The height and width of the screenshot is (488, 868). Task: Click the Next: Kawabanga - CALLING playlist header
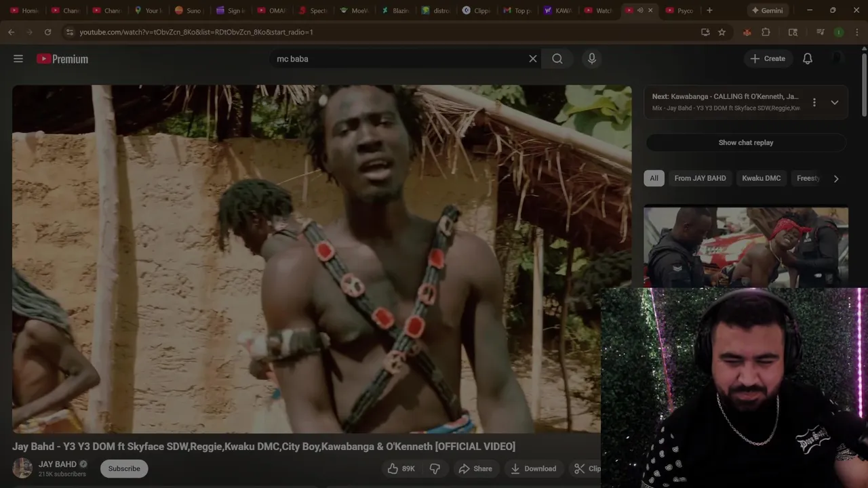click(x=726, y=96)
